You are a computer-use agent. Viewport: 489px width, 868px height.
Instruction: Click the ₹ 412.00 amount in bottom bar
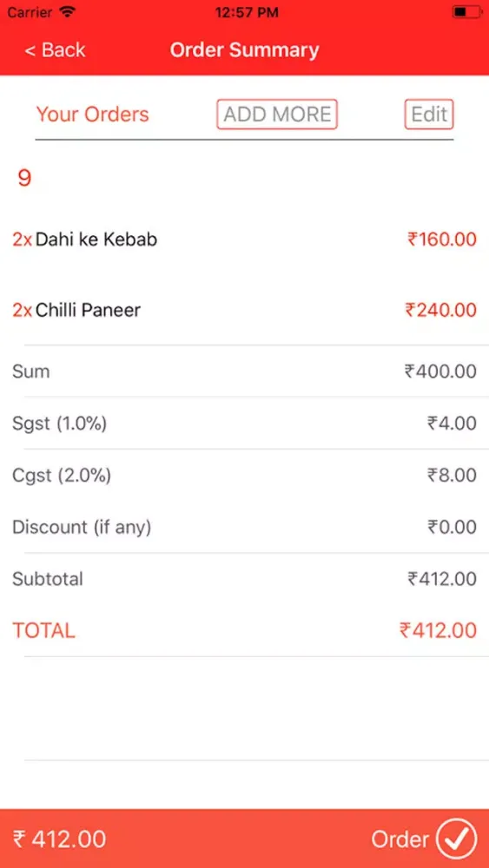59,839
